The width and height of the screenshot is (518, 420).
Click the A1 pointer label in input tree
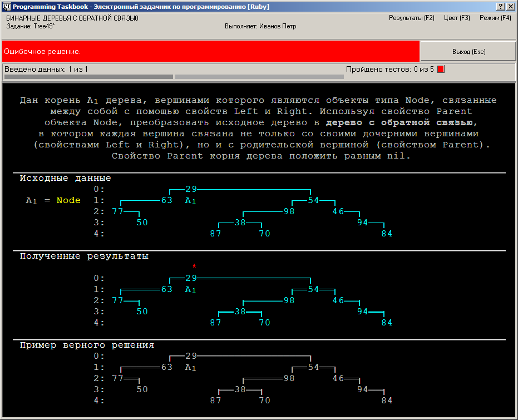pyautogui.click(x=190, y=200)
